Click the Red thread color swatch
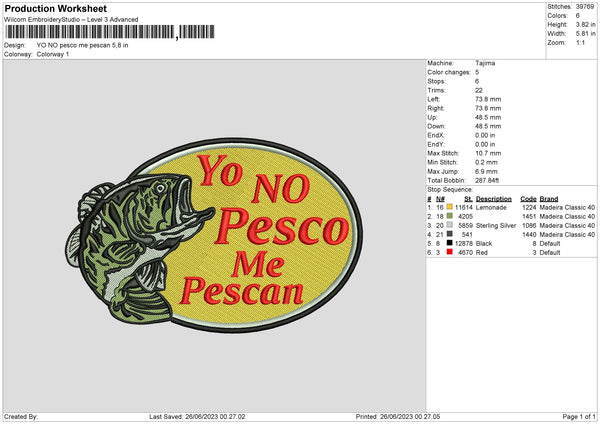The height and width of the screenshot is (424, 600). click(449, 252)
